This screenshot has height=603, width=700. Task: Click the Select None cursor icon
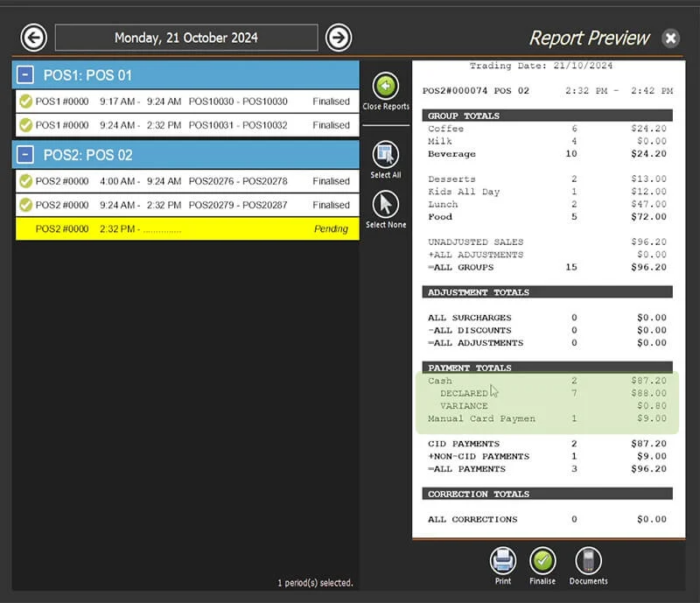(385, 205)
